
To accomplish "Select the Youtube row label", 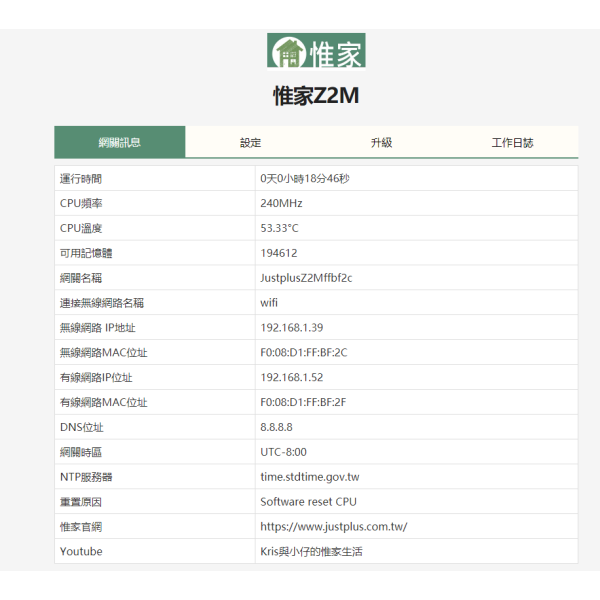I will click(x=81, y=551).
